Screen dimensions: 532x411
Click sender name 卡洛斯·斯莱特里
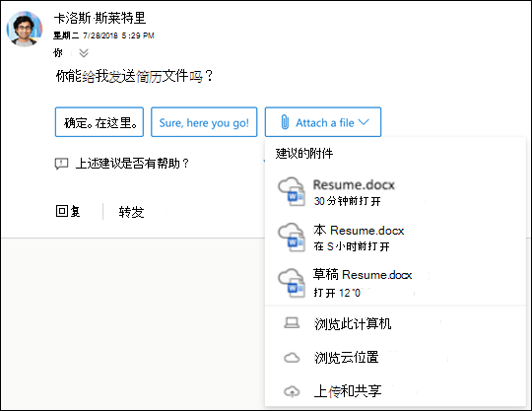(100, 18)
